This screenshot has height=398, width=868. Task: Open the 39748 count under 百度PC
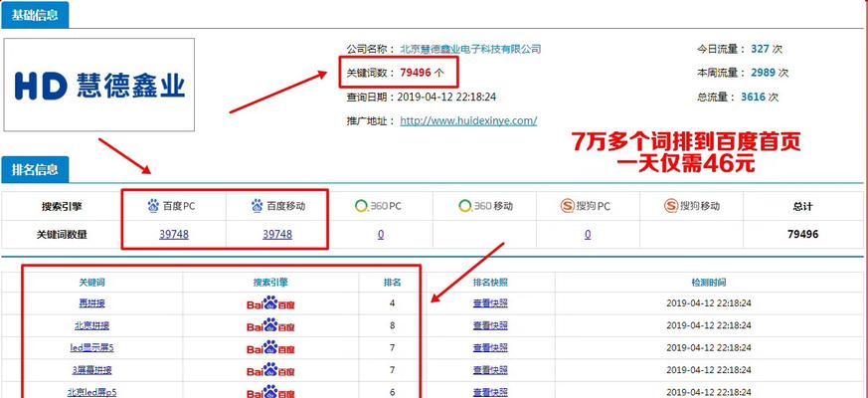tap(174, 235)
